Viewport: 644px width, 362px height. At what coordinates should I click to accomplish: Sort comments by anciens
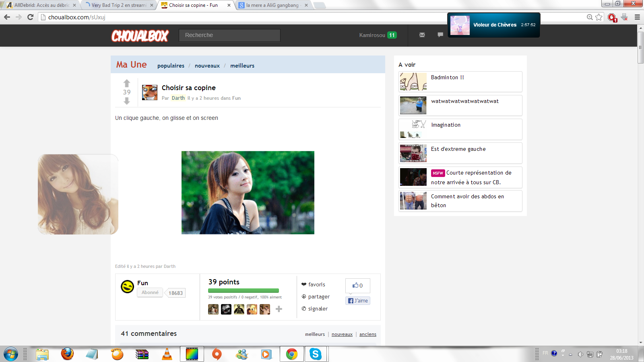[x=367, y=334]
